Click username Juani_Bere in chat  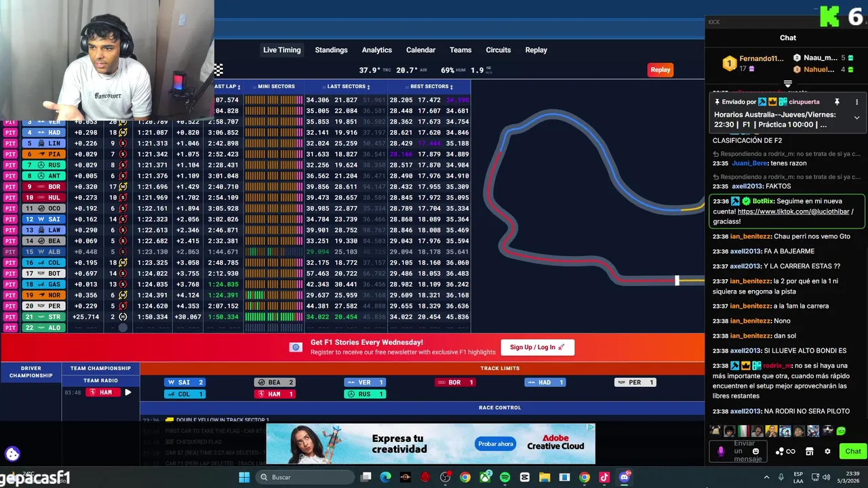pyautogui.click(x=749, y=163)
